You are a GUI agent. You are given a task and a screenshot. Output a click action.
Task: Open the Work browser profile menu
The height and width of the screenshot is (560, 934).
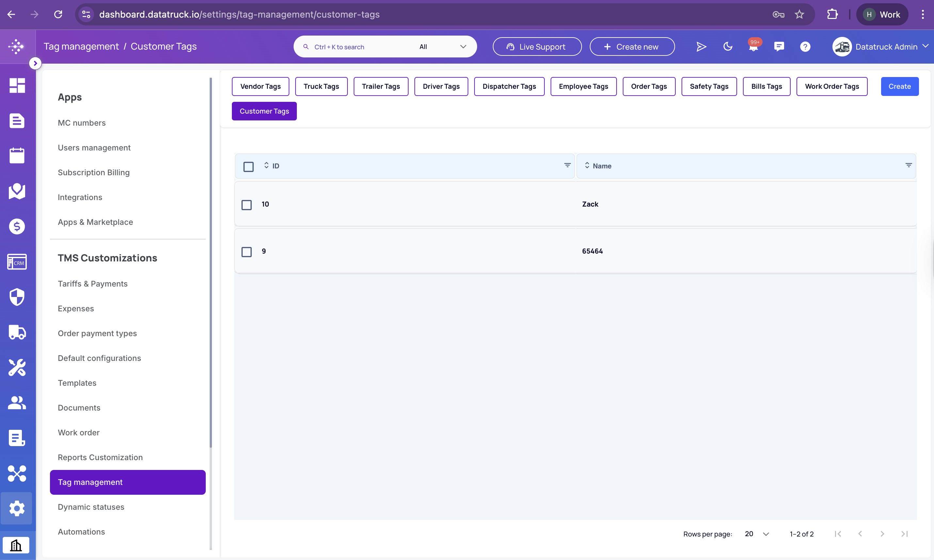[882, 14]
